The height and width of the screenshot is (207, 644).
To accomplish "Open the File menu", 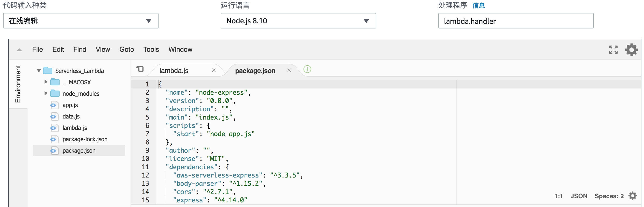I will (38, 49).
